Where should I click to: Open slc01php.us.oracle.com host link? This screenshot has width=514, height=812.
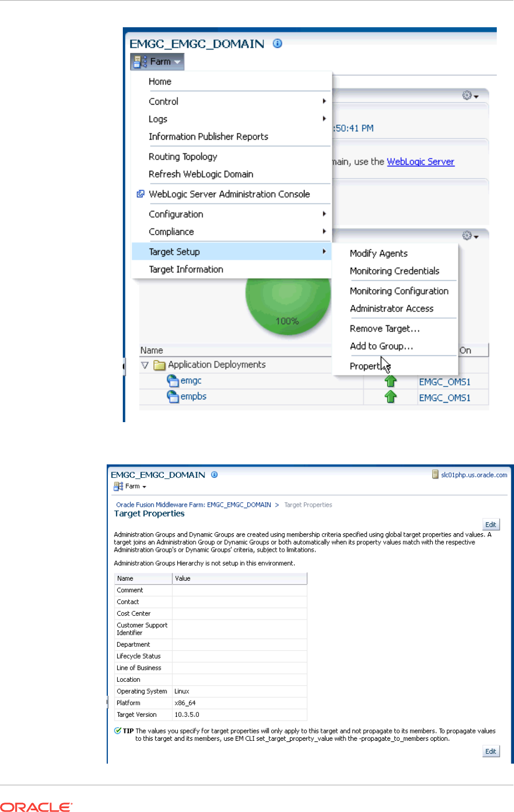(474, 476)
